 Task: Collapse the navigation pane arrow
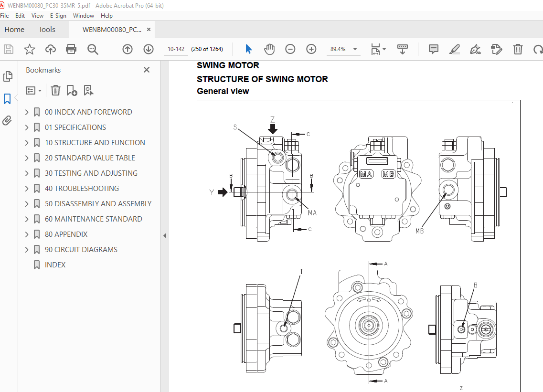pos(165,235)
